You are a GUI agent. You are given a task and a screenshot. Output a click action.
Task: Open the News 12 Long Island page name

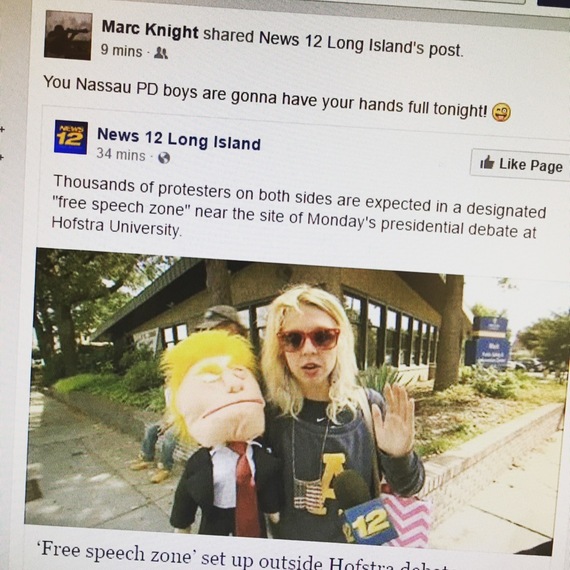(x=179, y=139)
